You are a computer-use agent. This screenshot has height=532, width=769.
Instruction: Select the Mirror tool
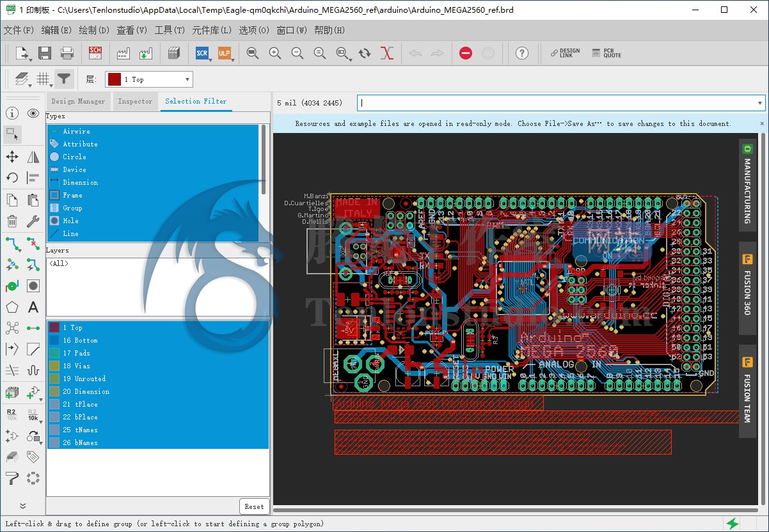tap(33, 157)
